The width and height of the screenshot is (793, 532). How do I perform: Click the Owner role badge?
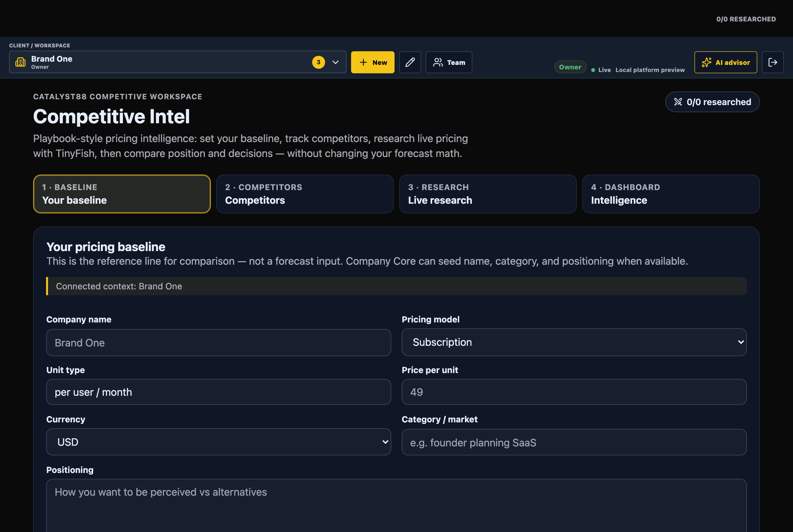coord(570,67)
